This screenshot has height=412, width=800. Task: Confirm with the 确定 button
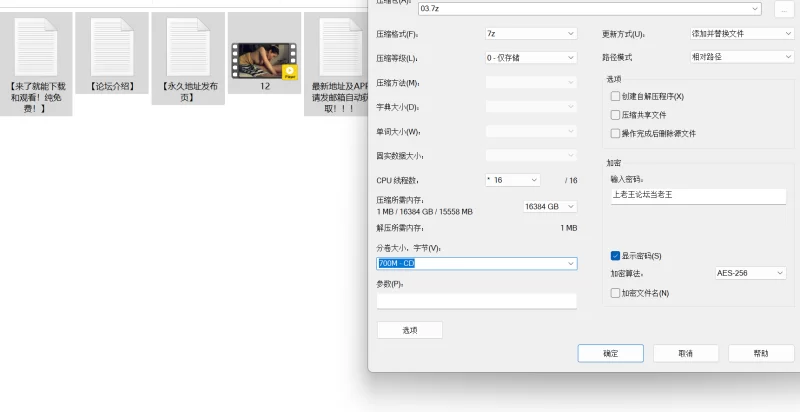[610, 353]
